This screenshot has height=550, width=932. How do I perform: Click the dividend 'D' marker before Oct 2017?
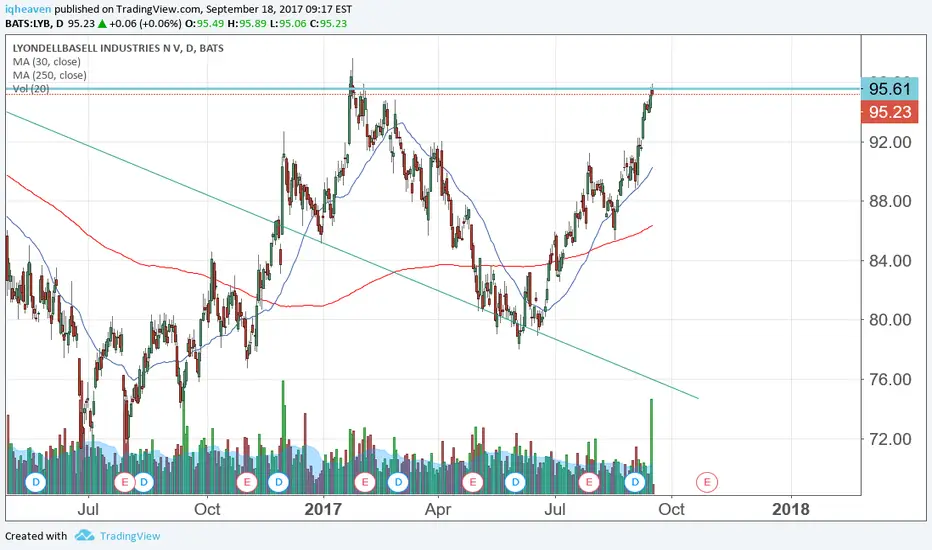[x=635, y=482]
